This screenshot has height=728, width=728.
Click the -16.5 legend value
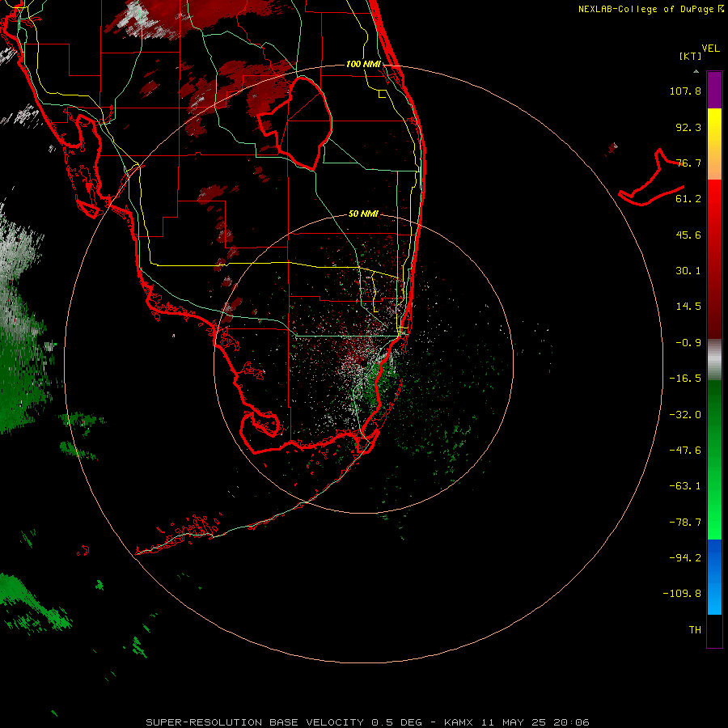pos(685,379)
